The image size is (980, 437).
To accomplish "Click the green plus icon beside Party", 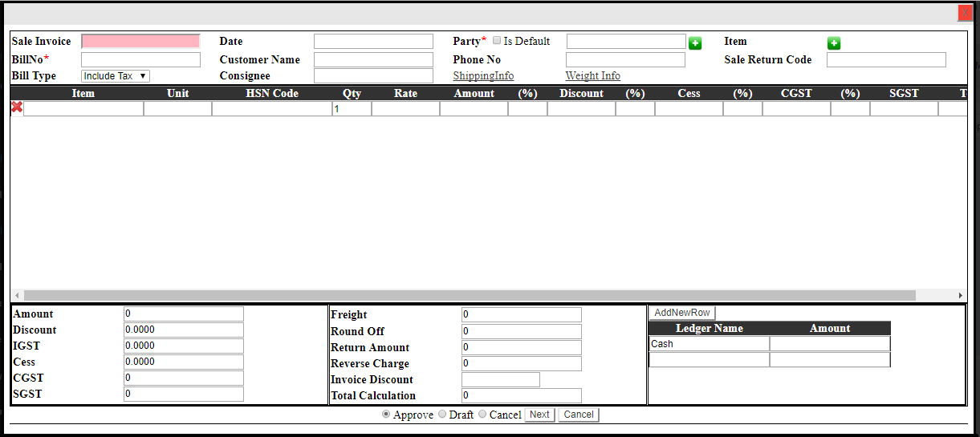I will (x=695, y=43).
